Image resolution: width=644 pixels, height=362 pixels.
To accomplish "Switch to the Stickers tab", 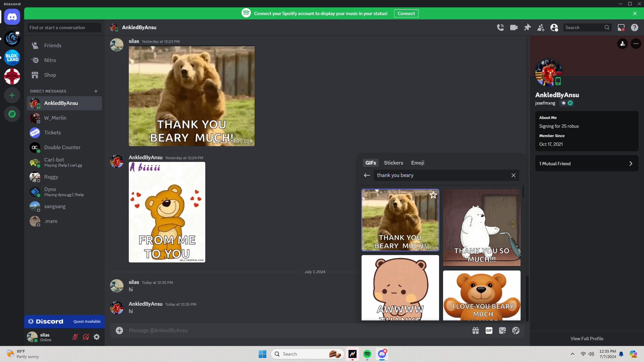I will [x=393, y=163].
